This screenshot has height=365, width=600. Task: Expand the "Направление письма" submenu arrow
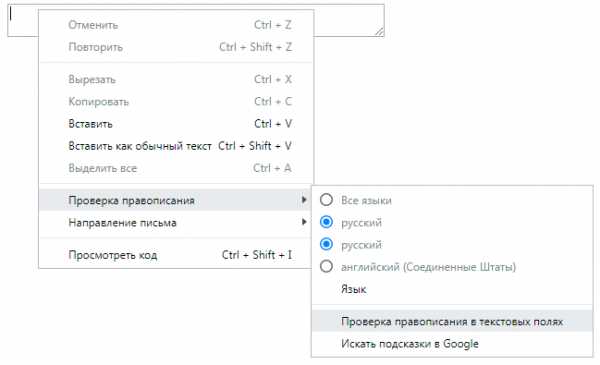pos(304,222)
